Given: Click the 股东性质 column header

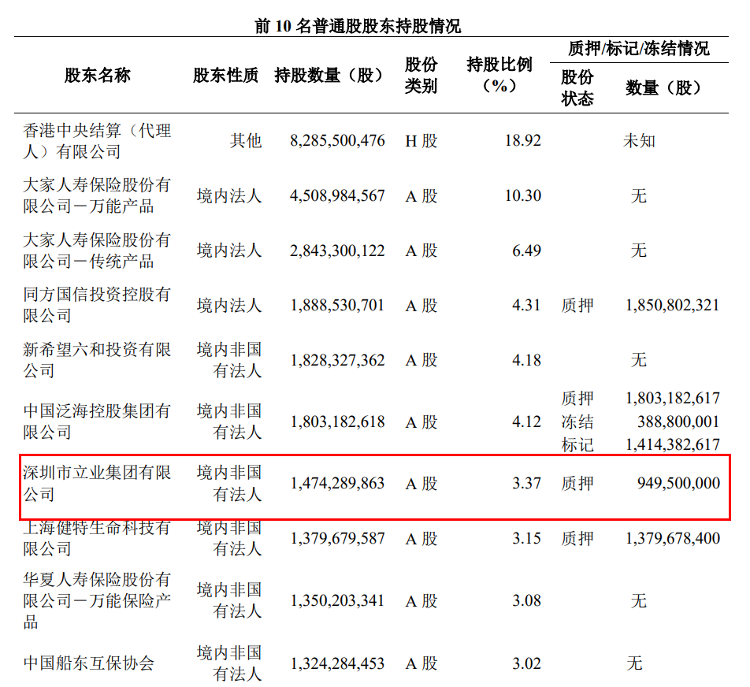Looking at the screenshot, I should pyautogui.click(x=226, y=75).
